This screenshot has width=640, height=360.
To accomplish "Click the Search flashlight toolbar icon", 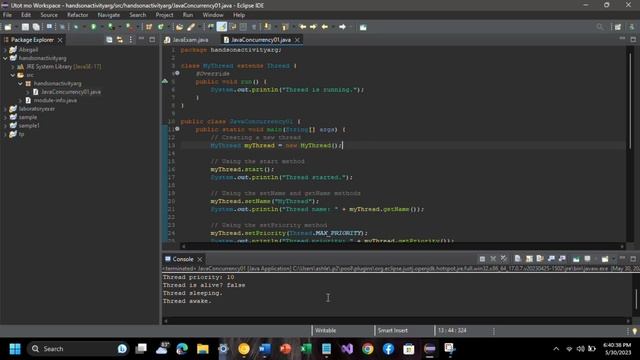I will [x=191, y=27].
